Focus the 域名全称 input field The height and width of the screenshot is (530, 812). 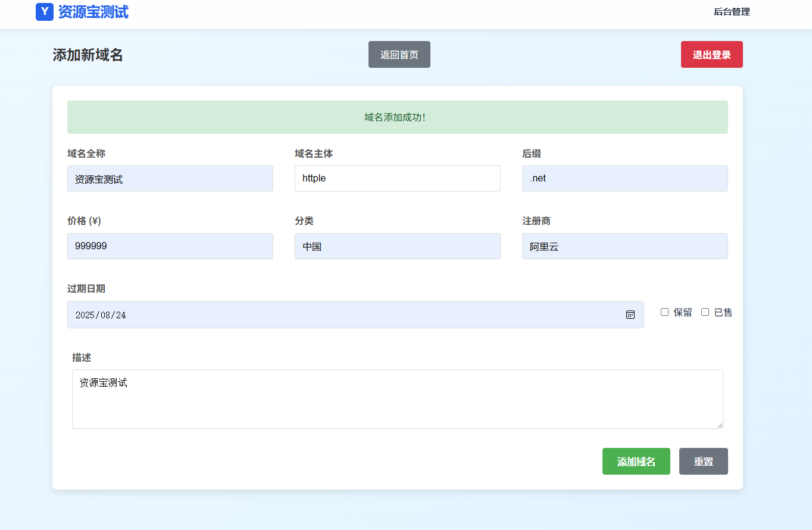(170, 178)
